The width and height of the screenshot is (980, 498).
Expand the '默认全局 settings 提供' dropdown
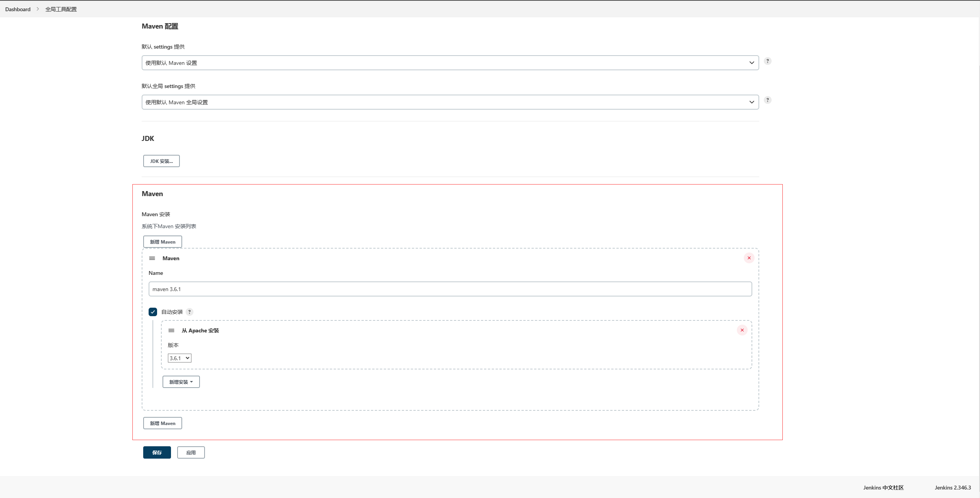[449, 102]
